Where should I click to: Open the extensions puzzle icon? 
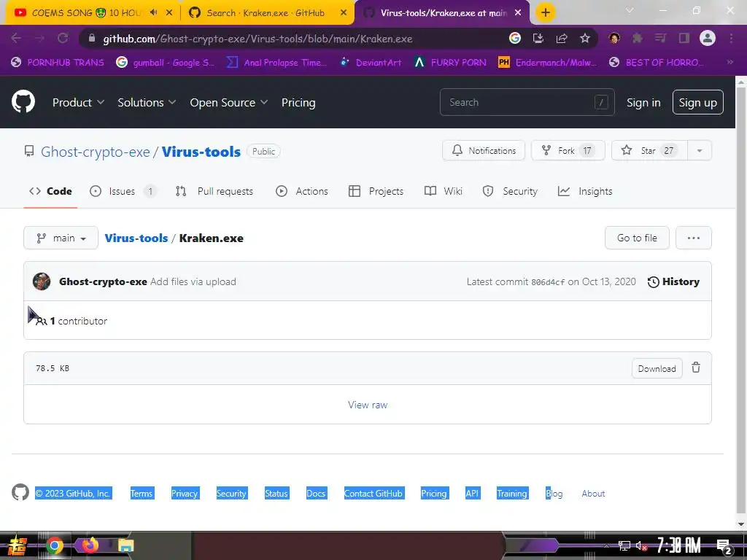[x=637, y=38]
